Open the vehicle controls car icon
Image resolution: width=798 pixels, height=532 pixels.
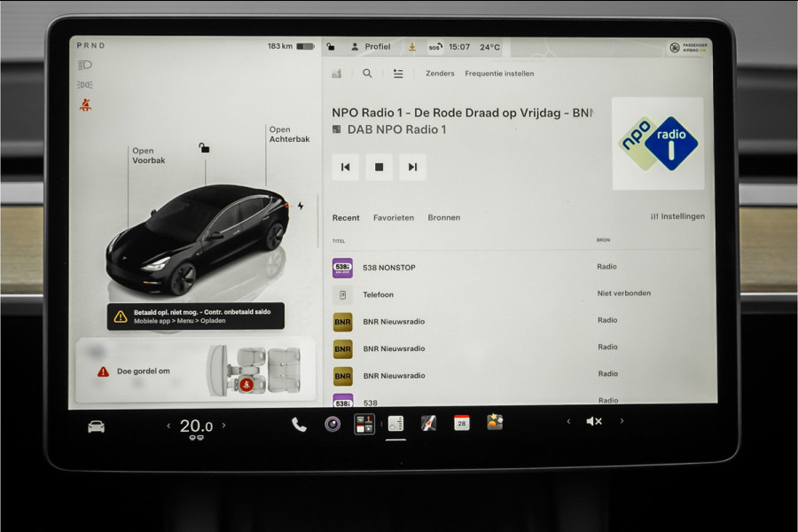(x=96, y=426)
